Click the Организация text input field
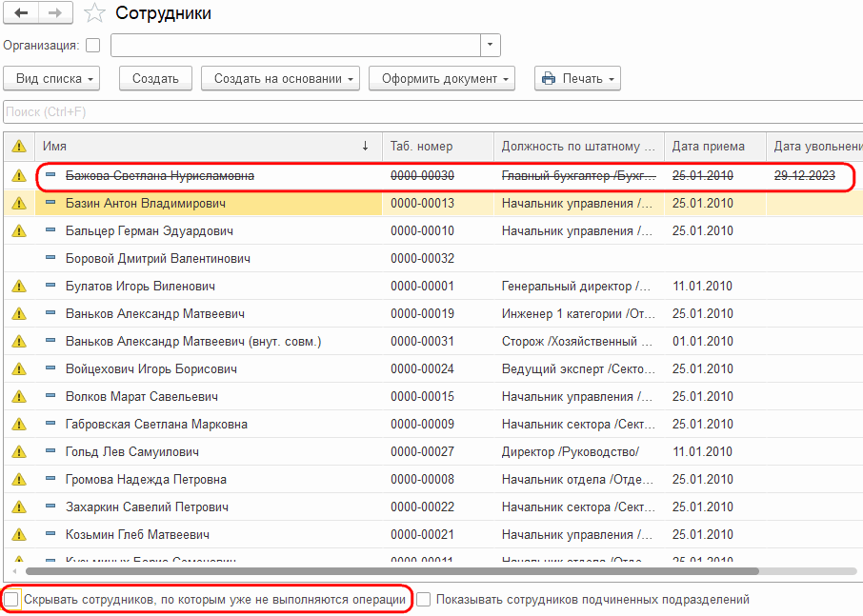863x616 pixels. tap(296, 45)
